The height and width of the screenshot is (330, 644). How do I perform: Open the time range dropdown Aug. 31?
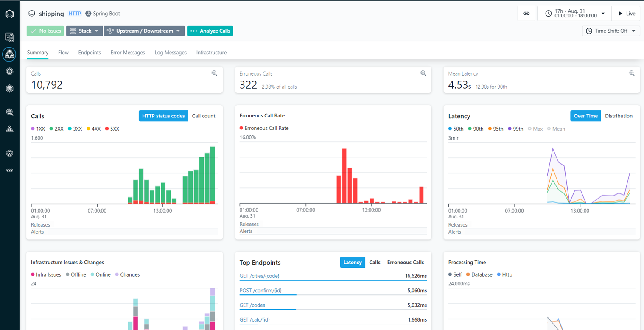pyautogui.click(x=574, y=14)
